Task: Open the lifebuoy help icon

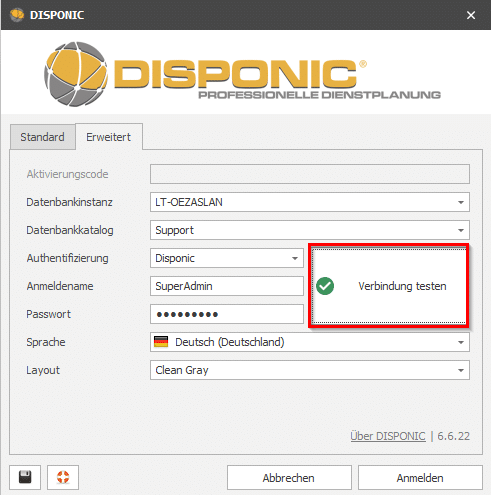Action: (x=63, y=477)
